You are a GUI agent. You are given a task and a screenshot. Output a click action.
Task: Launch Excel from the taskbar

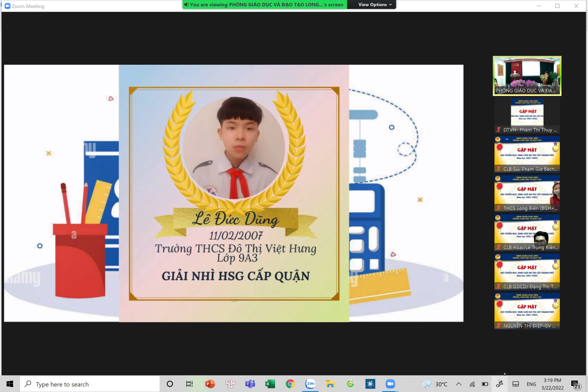pos(270,384)
